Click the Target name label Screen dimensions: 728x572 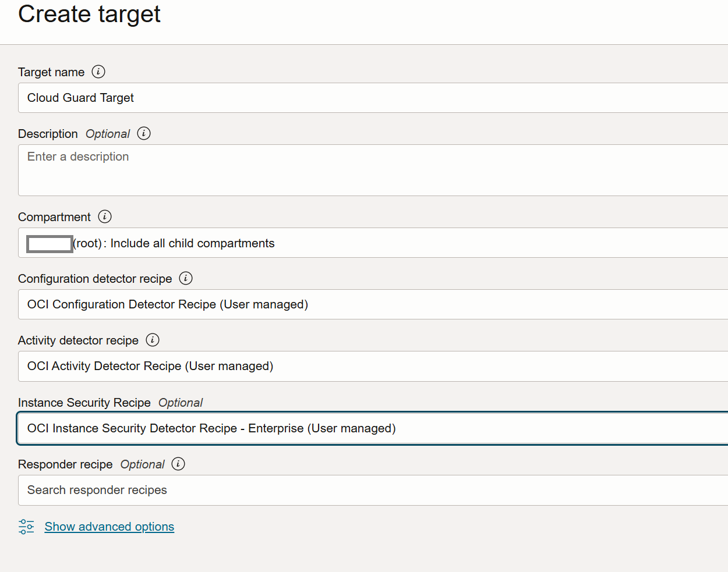51,72
